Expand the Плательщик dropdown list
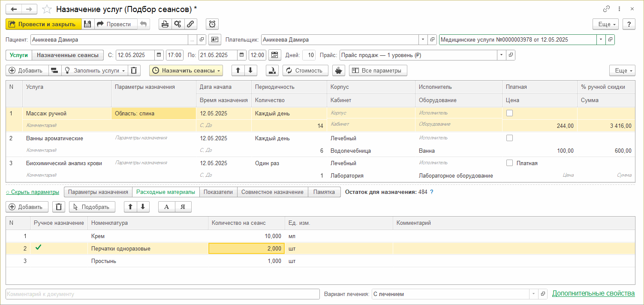Viewport: 644px width, 305px height. click(423, 40)
